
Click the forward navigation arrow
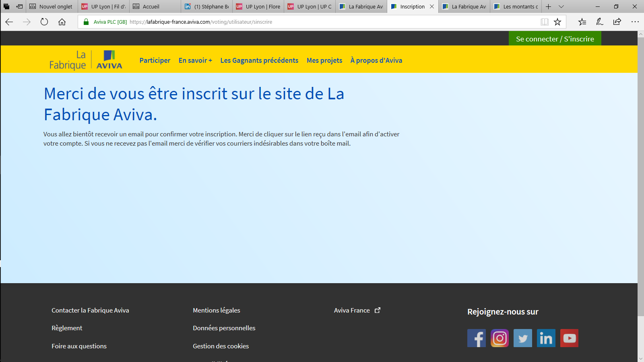coord(27,22)
